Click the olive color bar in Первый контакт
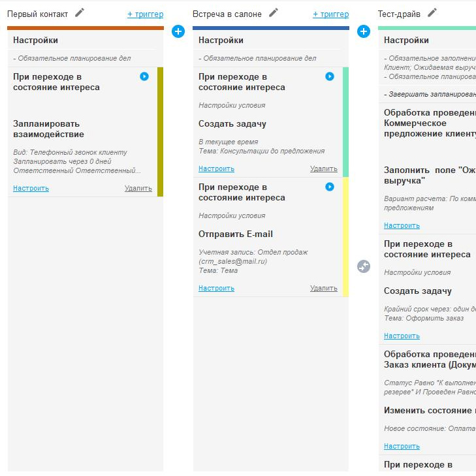 (x=160, y=131)
